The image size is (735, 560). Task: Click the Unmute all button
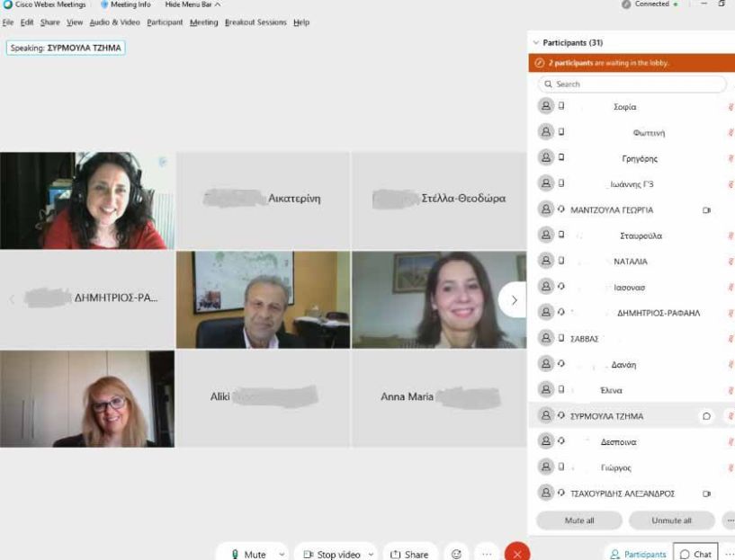(671, 520)
